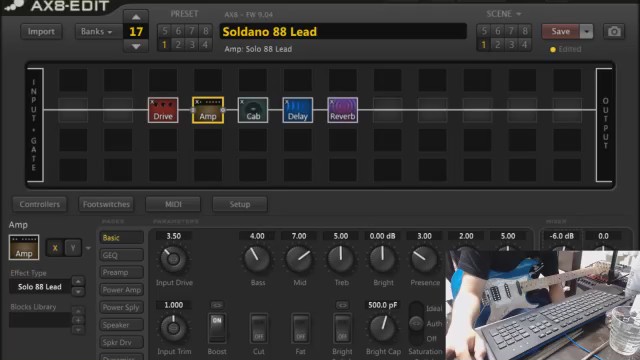
Task: Open the Input Gate block
Action: [34, 124]
